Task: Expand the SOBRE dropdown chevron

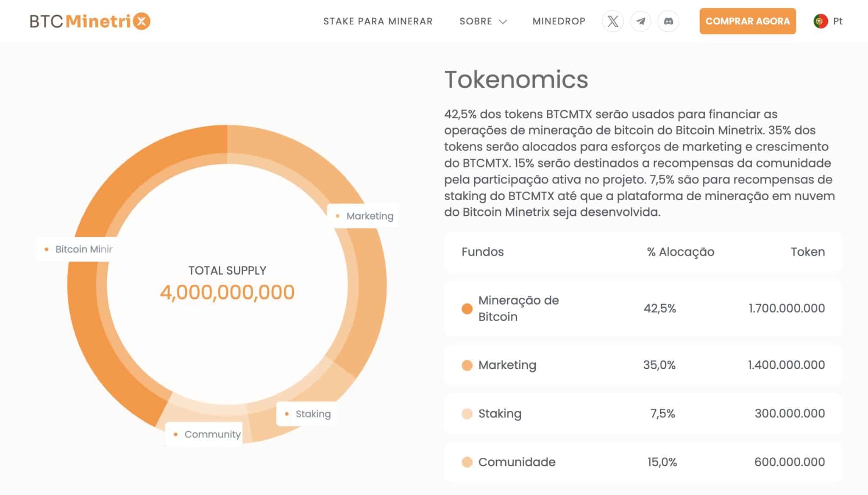Action: pos(503,22)
